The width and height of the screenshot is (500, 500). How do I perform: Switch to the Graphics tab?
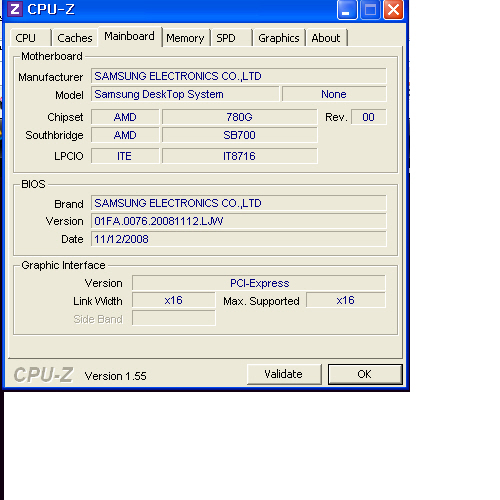[279, 38]
